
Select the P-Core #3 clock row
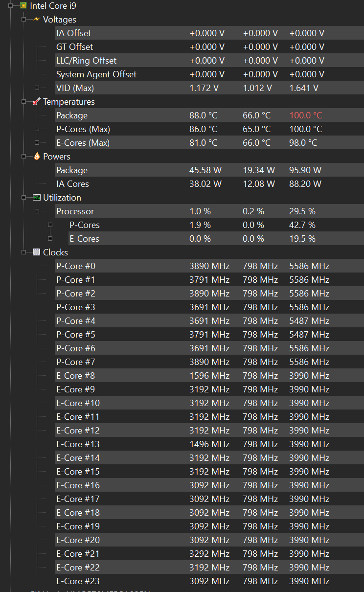click(x=209, y=307)
